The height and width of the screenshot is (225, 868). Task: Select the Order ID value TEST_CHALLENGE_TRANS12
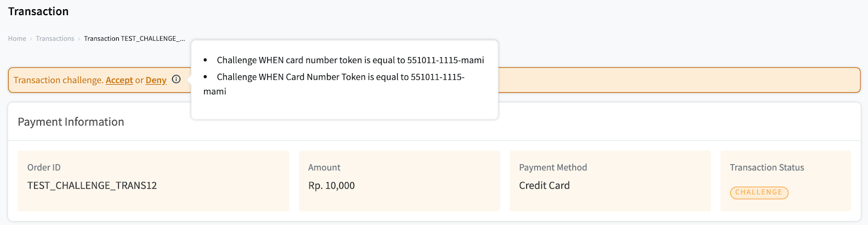tap(92, 185)
